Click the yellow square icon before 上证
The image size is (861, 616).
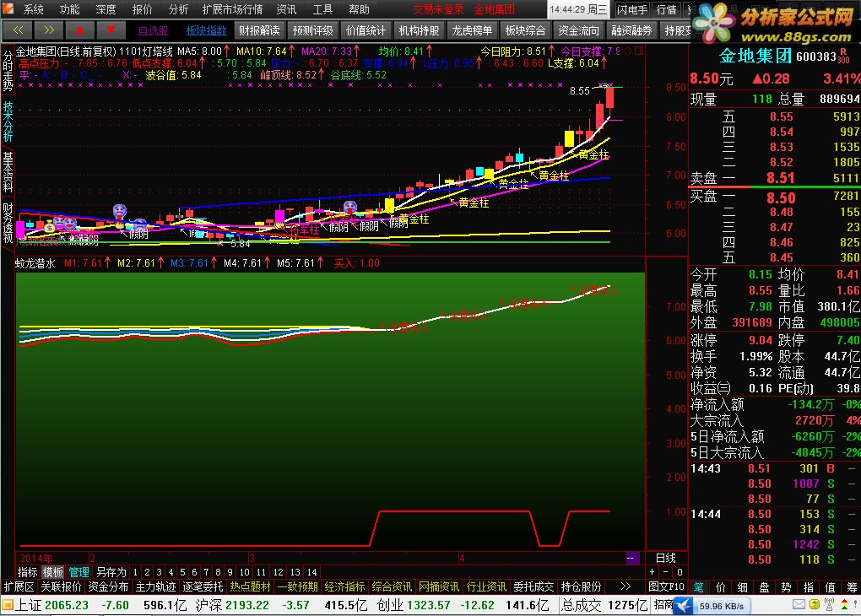point(7,605)
